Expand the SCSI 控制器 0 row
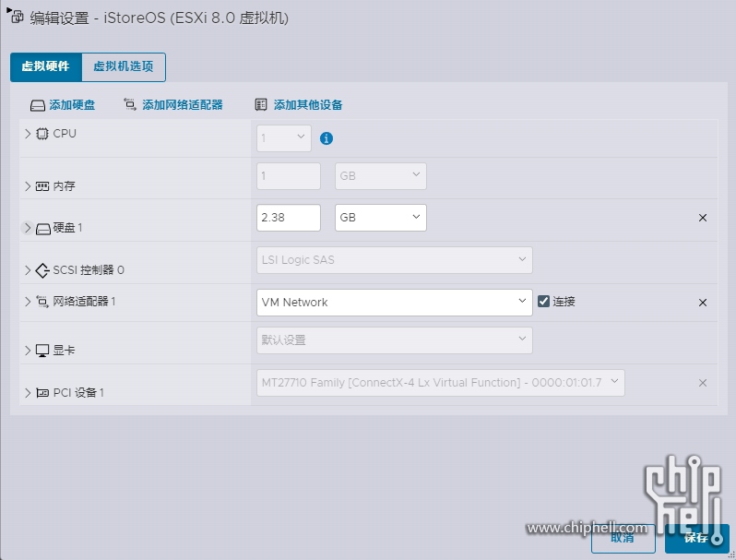 pyautogui.click(x=28, y=270)
